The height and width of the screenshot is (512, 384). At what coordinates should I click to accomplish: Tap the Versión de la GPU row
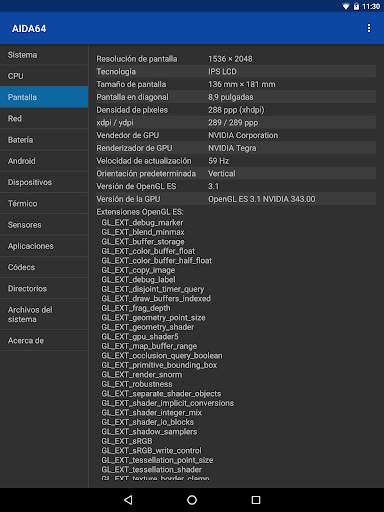(236, 199)
